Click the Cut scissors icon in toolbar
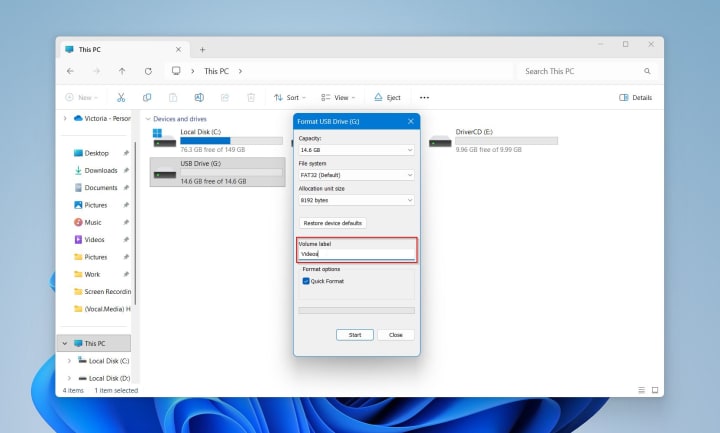 click(x=121, y=97)
